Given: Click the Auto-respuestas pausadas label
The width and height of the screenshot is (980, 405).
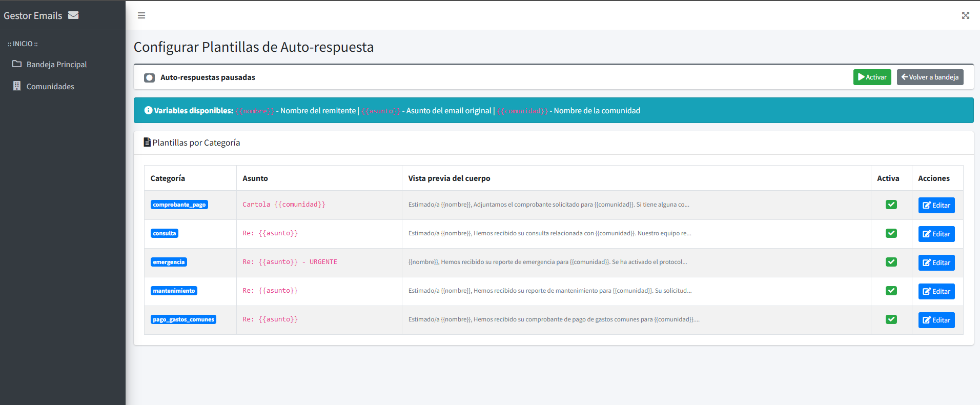Looking at the screenshot, I should (x=208, y=77).
